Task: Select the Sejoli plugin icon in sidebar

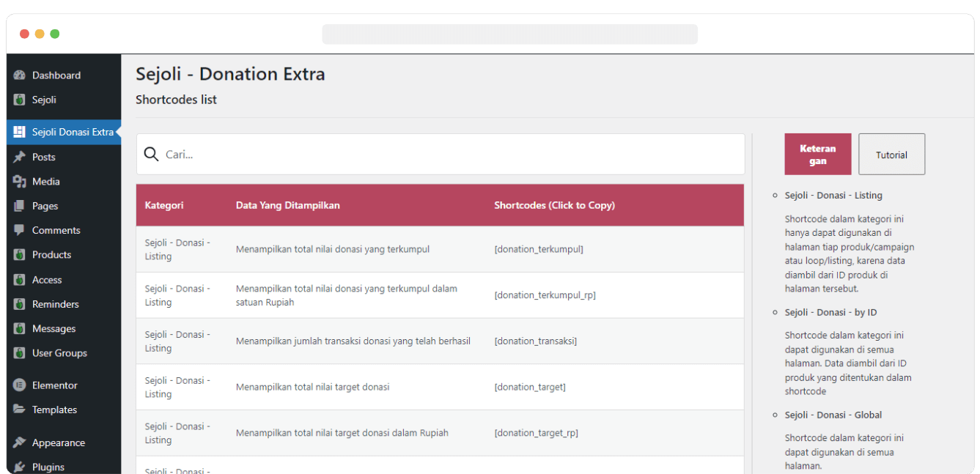Action: coord(19,100)
